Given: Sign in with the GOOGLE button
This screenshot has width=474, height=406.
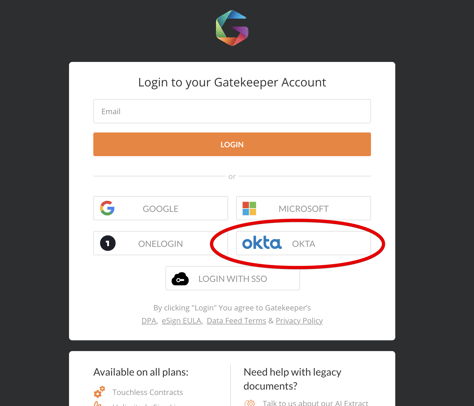Looking at the screenshot, I should [161, 208].
